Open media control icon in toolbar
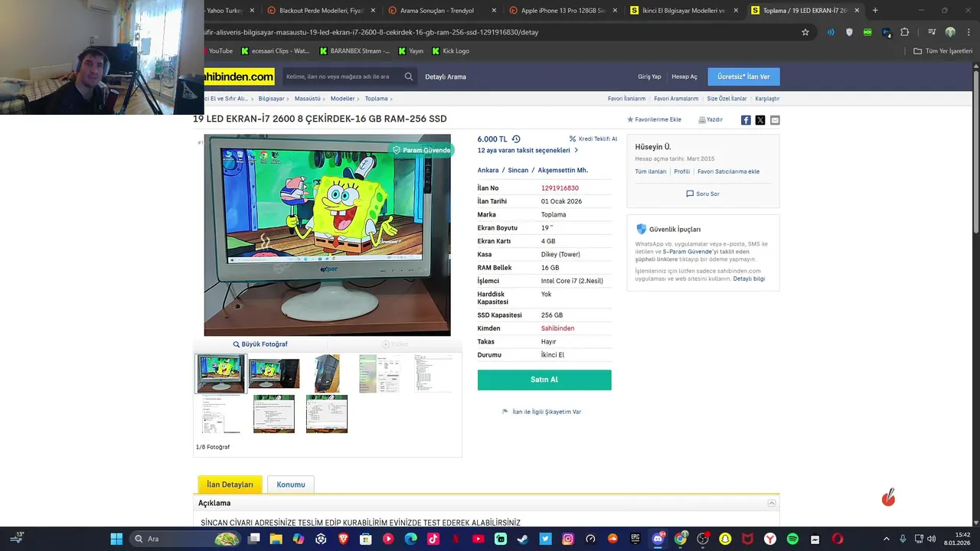Viewport: 980px width, 551px height. [x=932, y=32]
